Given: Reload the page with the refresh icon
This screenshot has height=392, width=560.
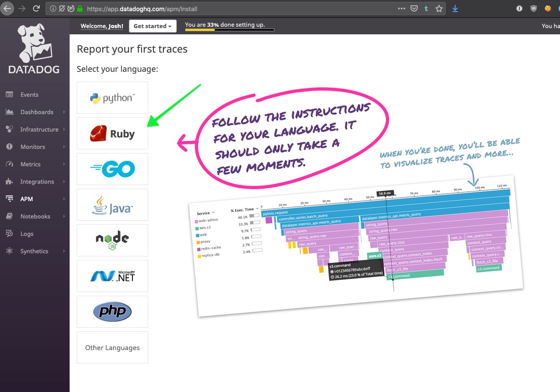Looking at the screenshot, I should click(x=37, y=8).
